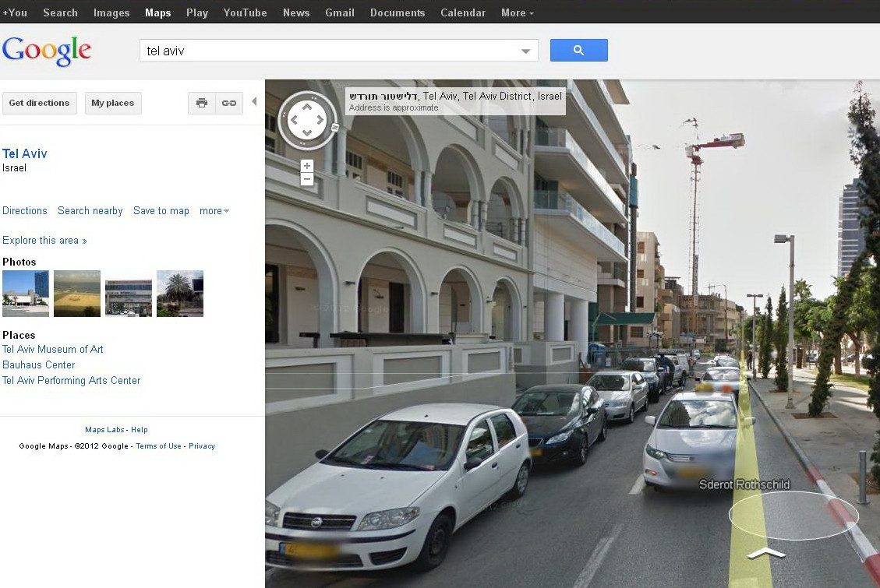This screenshot has width=880, height=588.
Task: Zoom out using the minus control
Action: (306, 178)
